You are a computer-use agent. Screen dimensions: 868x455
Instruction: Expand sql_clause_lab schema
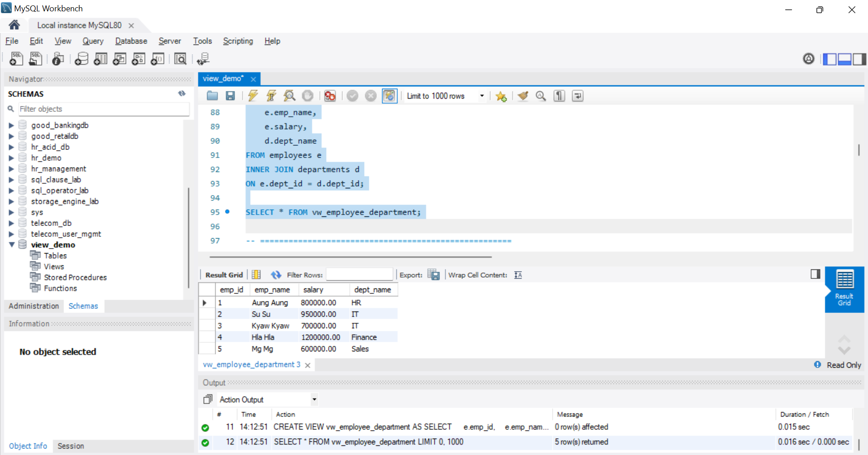pyautogui.click(x=11, y=180)
